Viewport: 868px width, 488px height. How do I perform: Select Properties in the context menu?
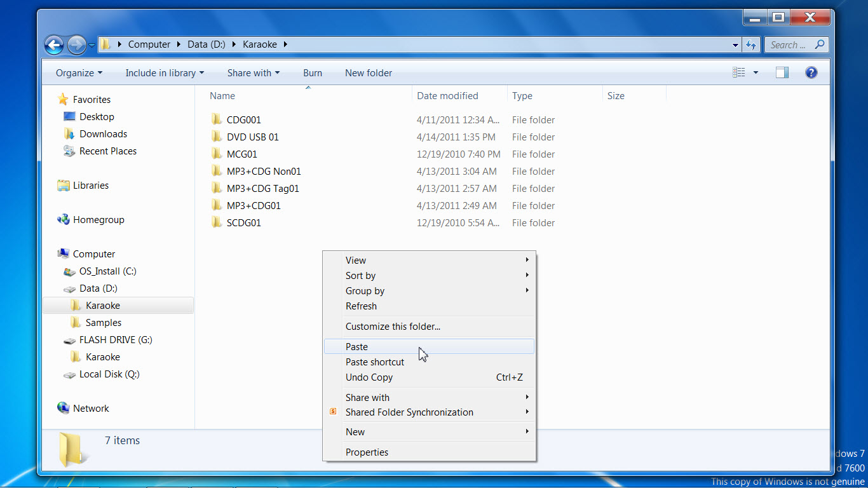click(x=367, y=452)
